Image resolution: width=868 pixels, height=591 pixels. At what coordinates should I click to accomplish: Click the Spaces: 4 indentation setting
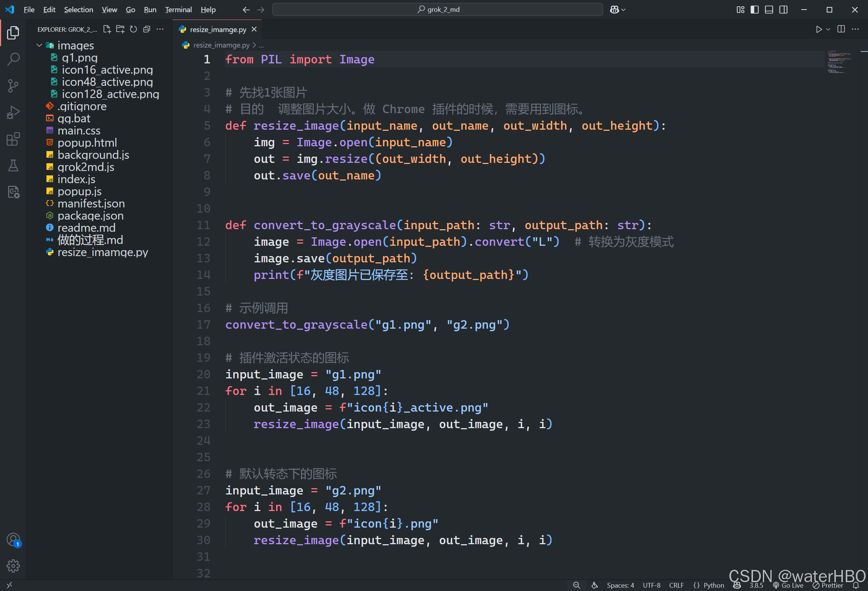coord(620,585)
